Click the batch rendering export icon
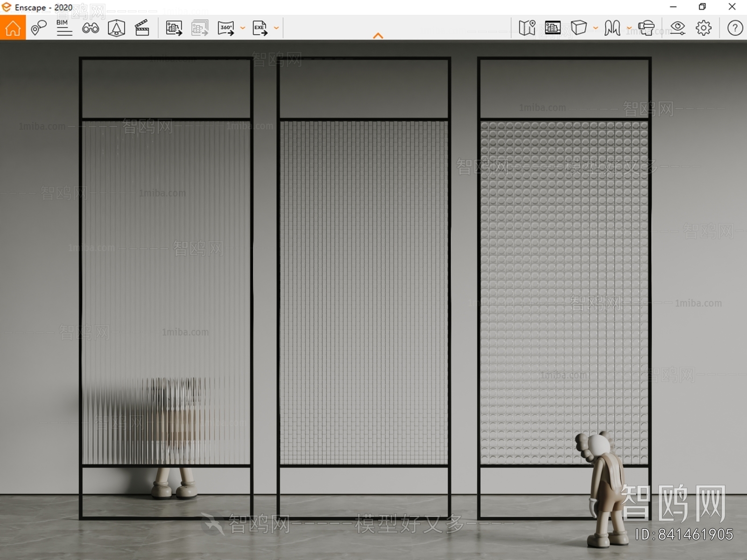 point(200,28)
